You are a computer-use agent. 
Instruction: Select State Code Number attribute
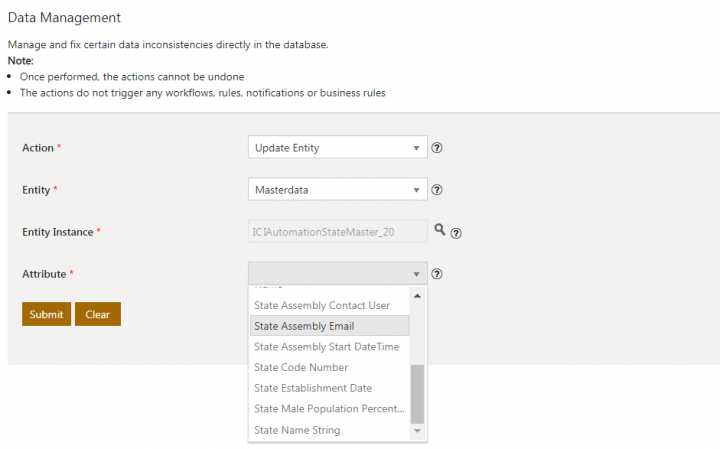pyautogui.click(x=301, y=368)
